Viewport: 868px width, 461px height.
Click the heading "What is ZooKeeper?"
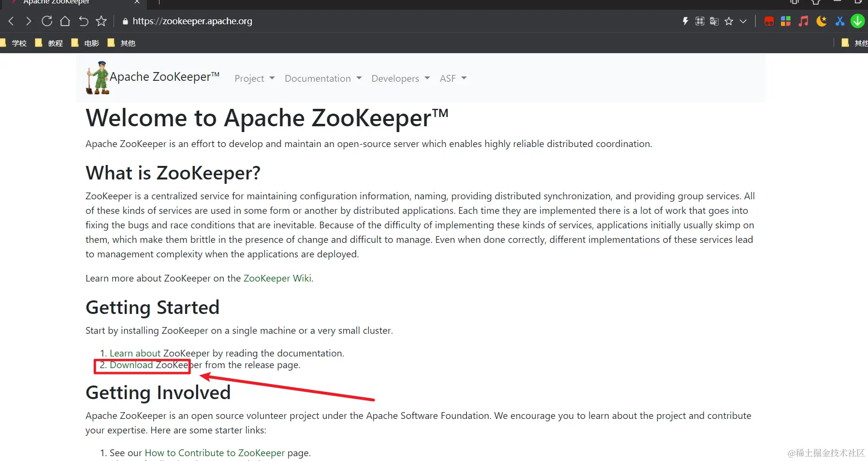coord(173,173)
